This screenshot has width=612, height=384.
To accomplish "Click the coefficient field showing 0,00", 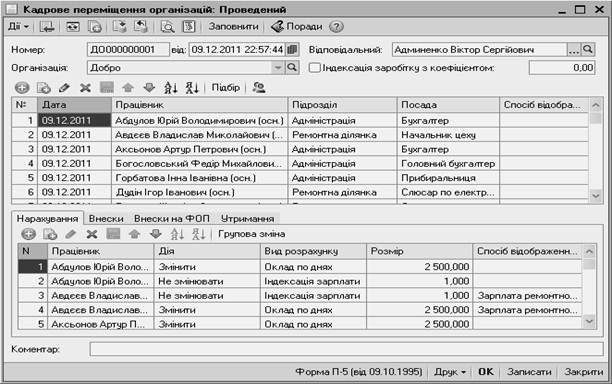I will (x=562, y=68).
